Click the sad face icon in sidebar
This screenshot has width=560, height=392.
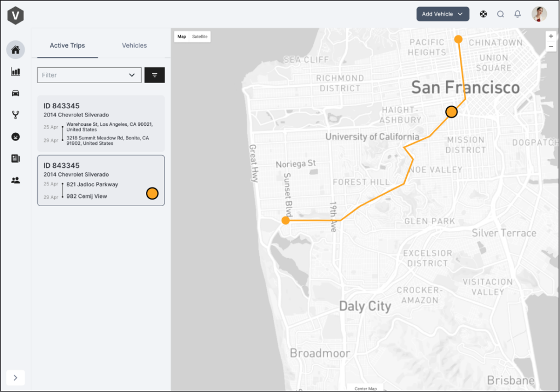click(x=15, y=137)
